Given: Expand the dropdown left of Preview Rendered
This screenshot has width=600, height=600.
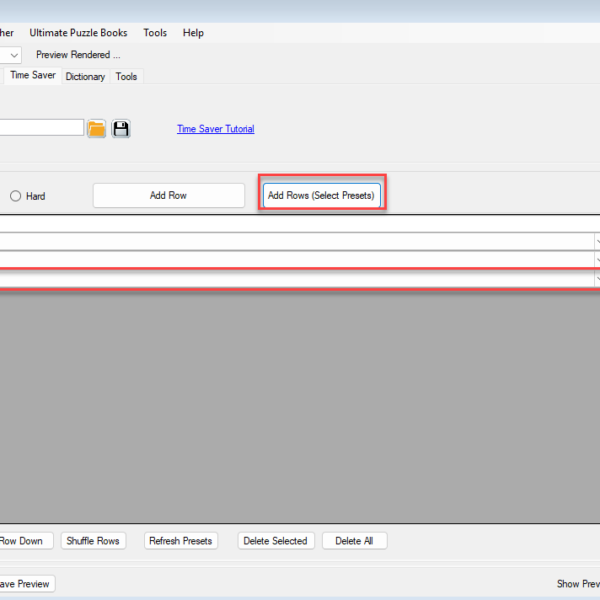Looking at the screenshot, I should coord(13,55).
